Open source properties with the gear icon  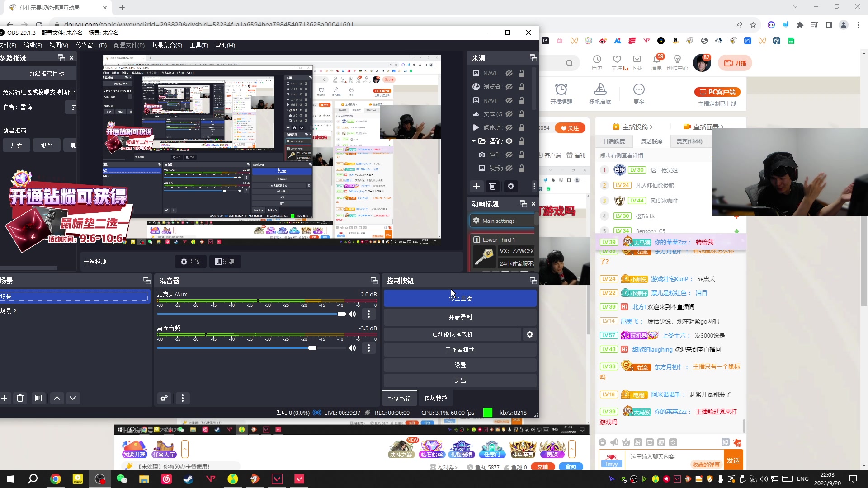click(x=510, y=186)
